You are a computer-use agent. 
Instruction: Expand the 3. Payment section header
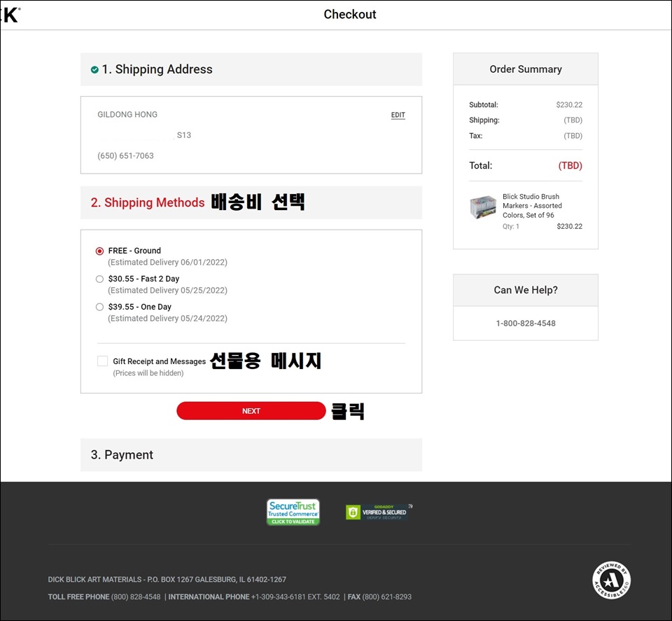(x=251, y=454)
